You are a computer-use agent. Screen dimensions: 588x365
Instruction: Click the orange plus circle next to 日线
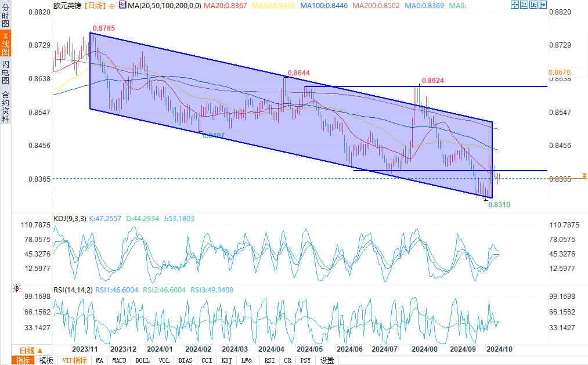click(112, 6)
